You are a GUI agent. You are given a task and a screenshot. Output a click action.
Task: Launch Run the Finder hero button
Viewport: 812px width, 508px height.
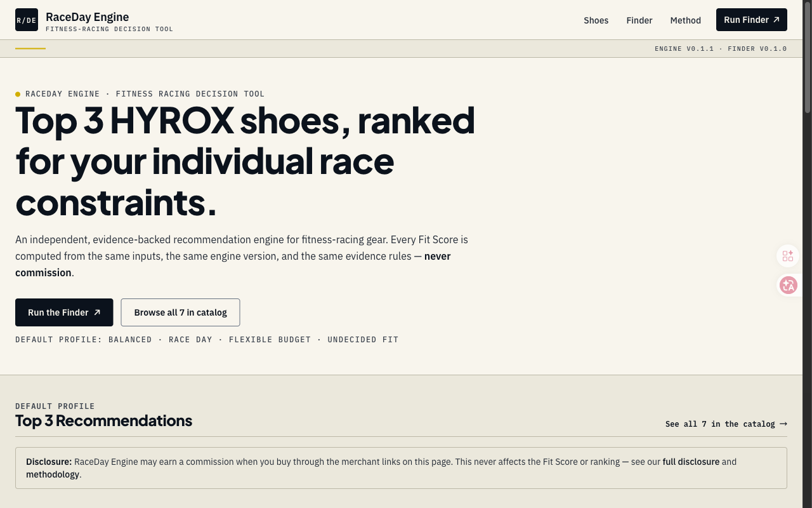click(64, 312)
